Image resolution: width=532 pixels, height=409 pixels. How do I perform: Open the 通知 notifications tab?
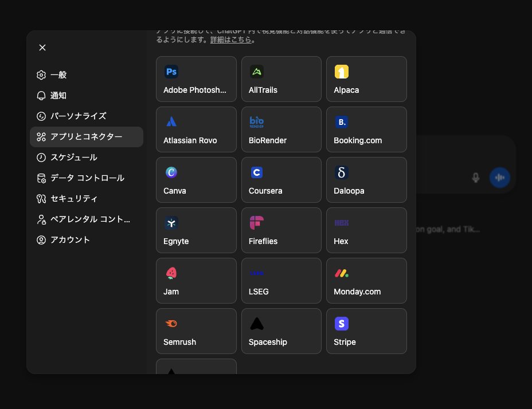click(87, 96)
